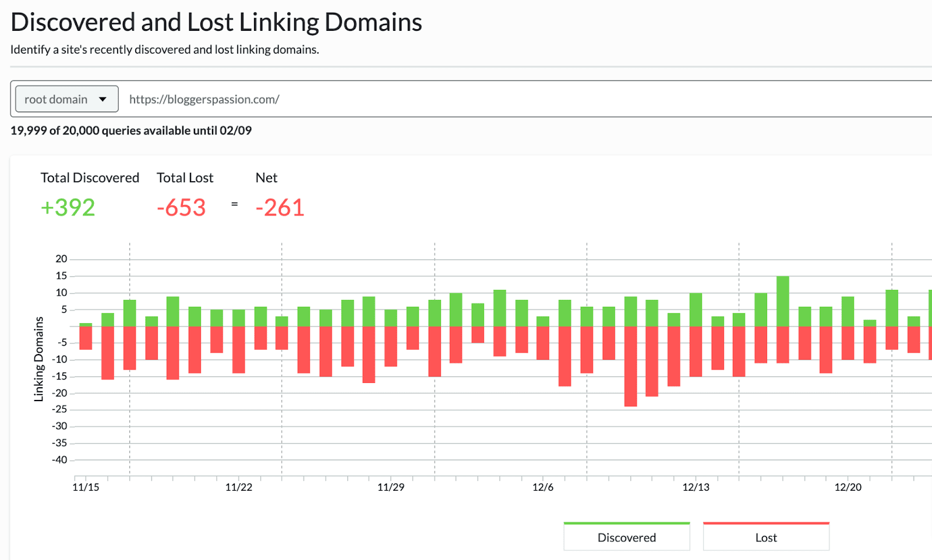Image resolution: width=932 pixels, height=560 pixels.
Task: Click the Net value -261
Action: (x=280, y=207)
